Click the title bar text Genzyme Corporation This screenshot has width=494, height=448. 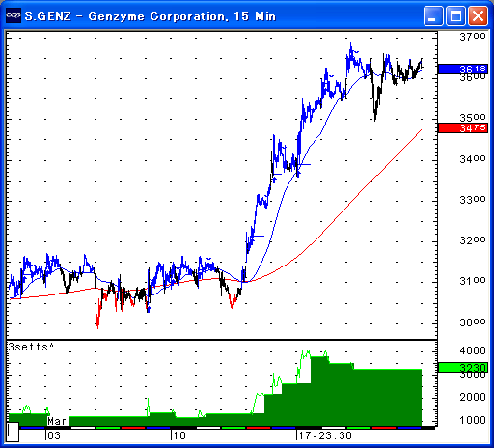coord(158,16)
